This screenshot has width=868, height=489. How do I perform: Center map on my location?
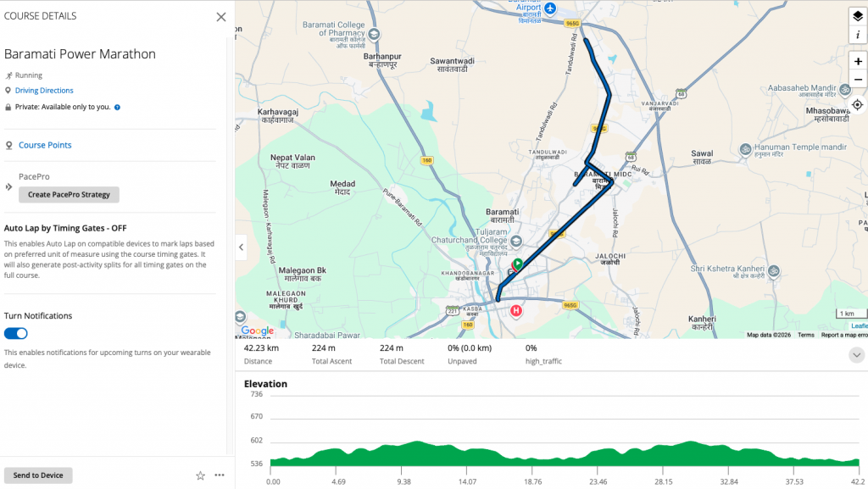[x=858, y=104]
